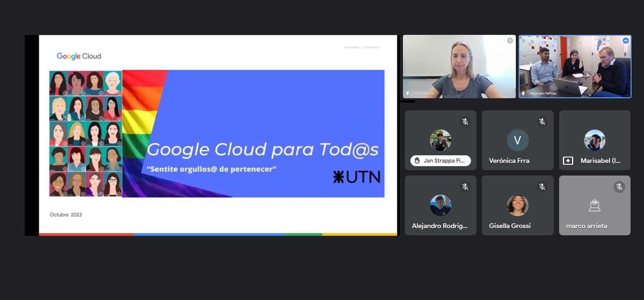Click the muted mic icon on Verónica Frra's tile
Screen dimensions: 644x300
pyautogui.click(x=542, y=121)
